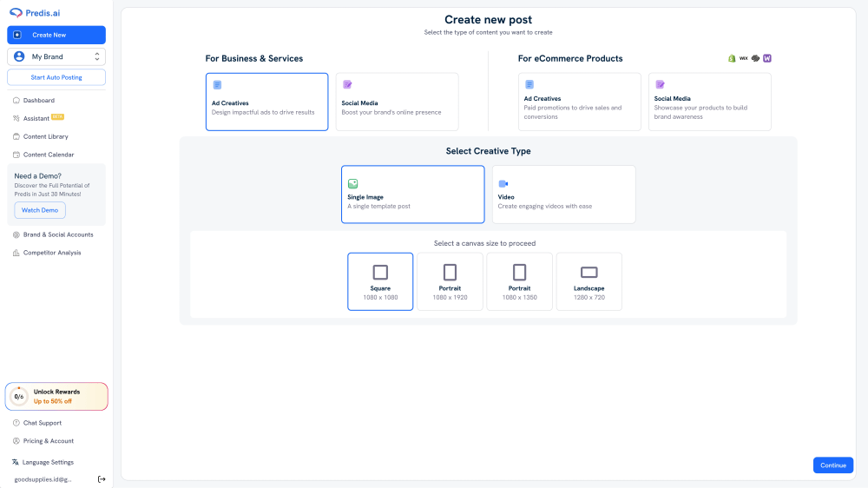
Task: Click the WooCommerce purple icon
Action: point(767,58)
